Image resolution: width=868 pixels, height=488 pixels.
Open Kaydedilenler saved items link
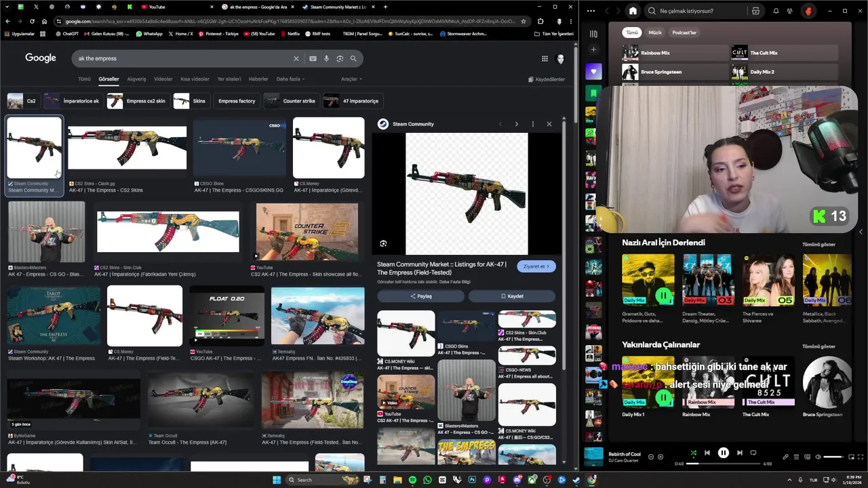click(546, 79)
